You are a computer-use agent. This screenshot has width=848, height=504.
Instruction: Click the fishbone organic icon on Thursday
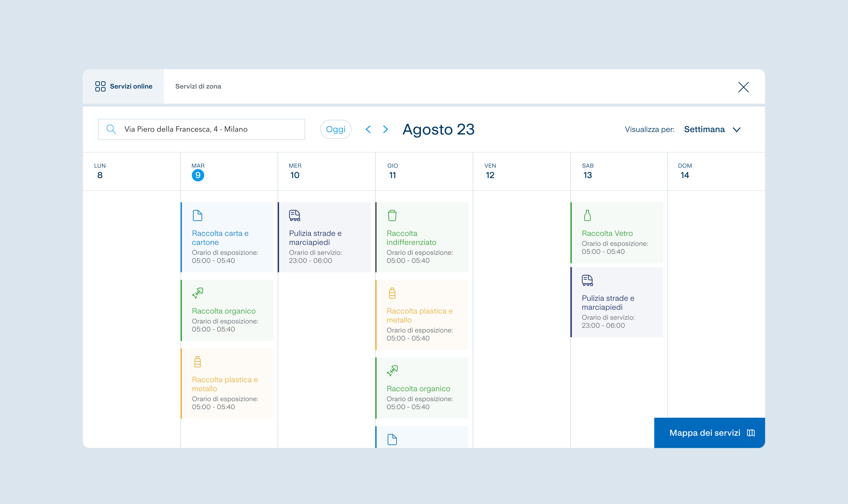392,370
